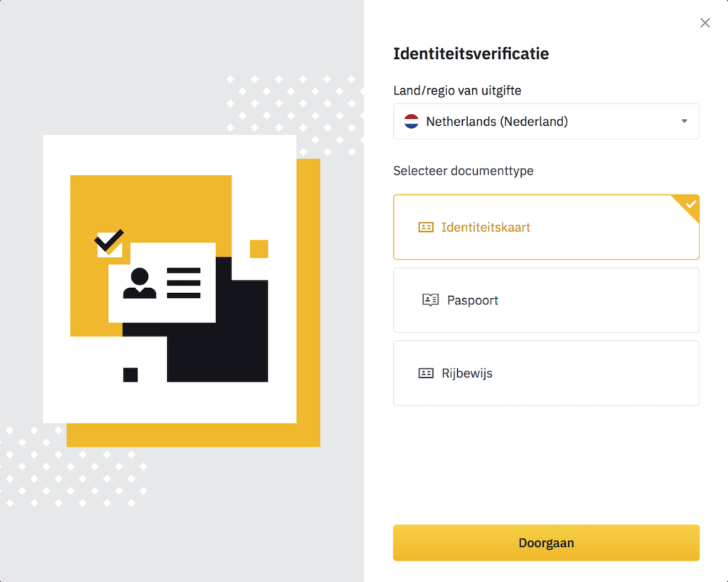Pick Rijbewijs as document type
This screenshot has width=728, height=582.
546,373
